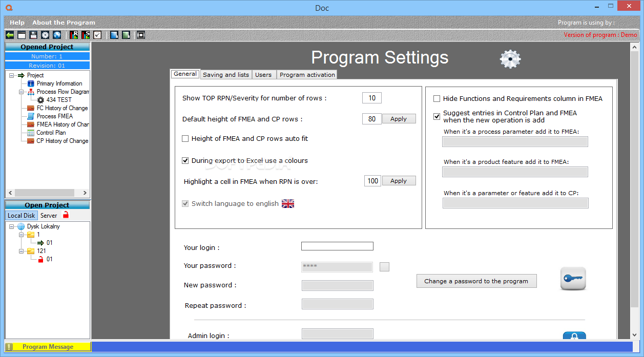Click the Opened Project tree horizontal scrollbar
This screenshot has width=644, height=357.
pyautogui.click(x=47, y=193)
